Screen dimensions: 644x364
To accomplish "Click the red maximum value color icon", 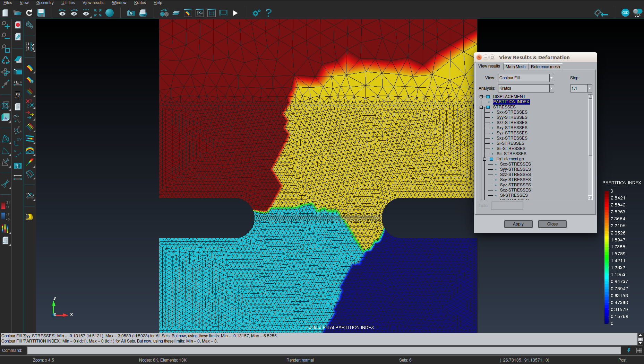I will [x=5, y=205].
